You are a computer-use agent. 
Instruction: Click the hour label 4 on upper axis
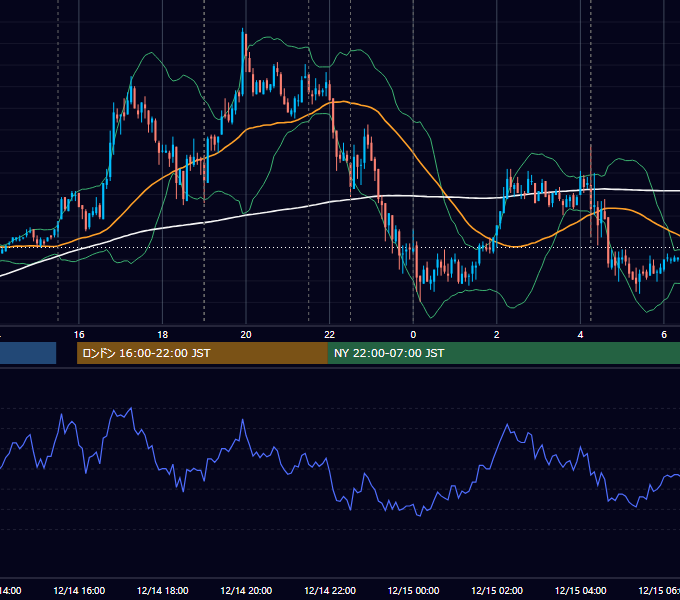coord(580,334)
